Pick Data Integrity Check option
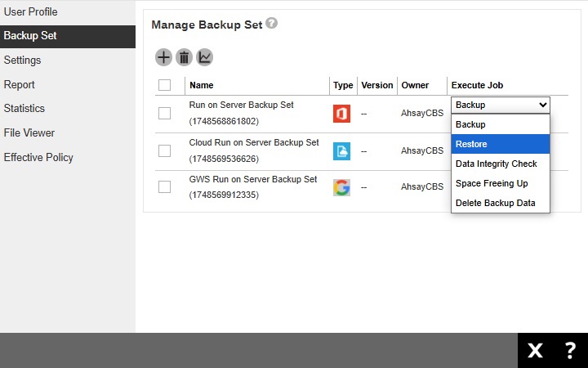Viewport: 588px width, 368px height. (x=500, y=164)
